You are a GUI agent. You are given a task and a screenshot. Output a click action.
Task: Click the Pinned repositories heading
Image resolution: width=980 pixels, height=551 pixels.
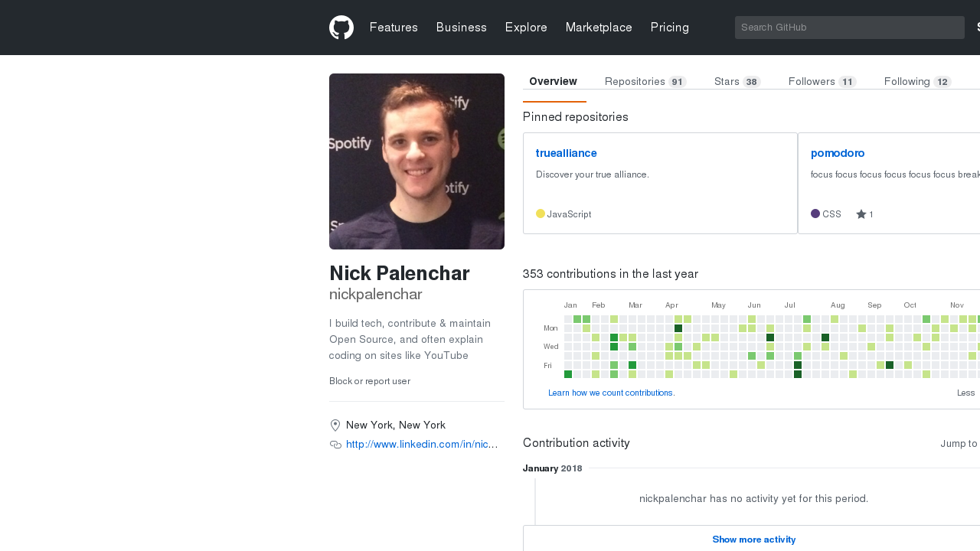click(576, 117)
